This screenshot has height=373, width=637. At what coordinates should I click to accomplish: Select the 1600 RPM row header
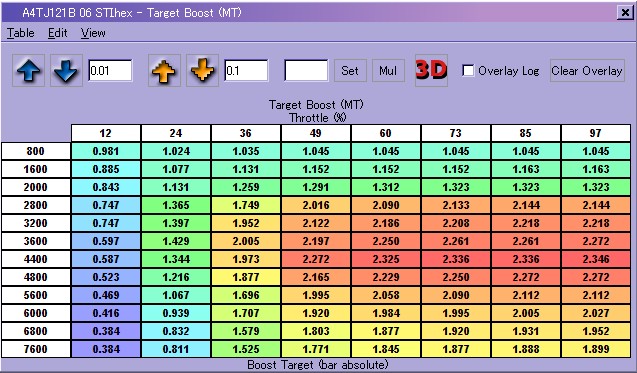pyautogui.click(x=36, y=169)
